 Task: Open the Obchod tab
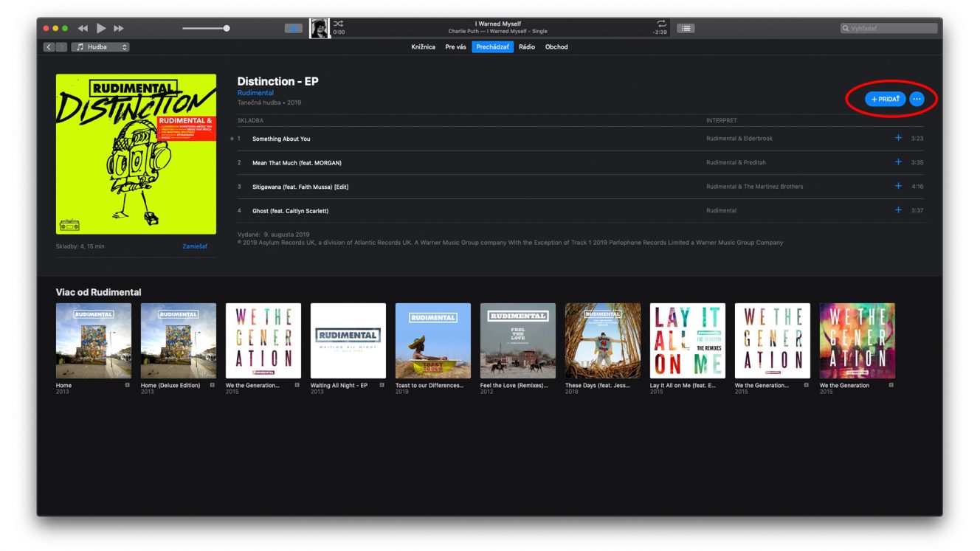tap(556, 47)
